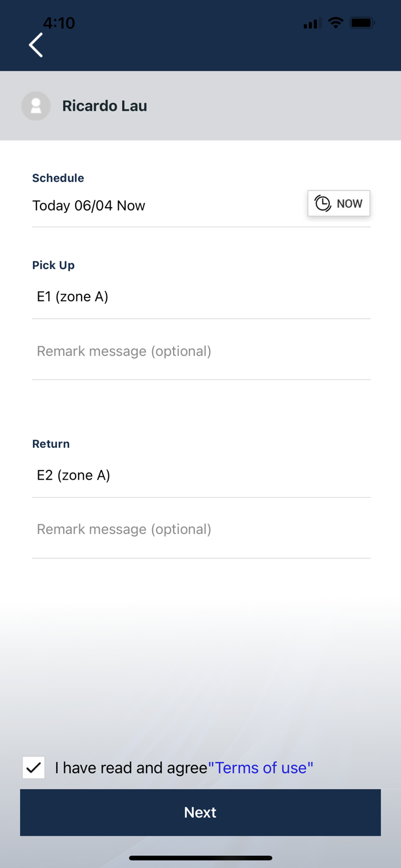This screenshot has height=868, width=401.
Task: Tap the "I have read and agree" text
Action: [131, 768]
